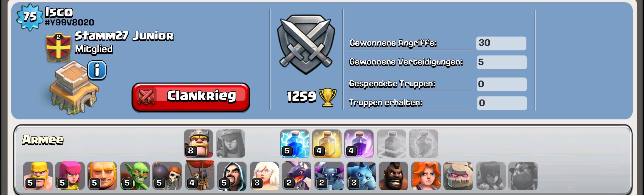Tap the Lightning spell icon
The width and height of the screenshot is (644, 195).
295,143
